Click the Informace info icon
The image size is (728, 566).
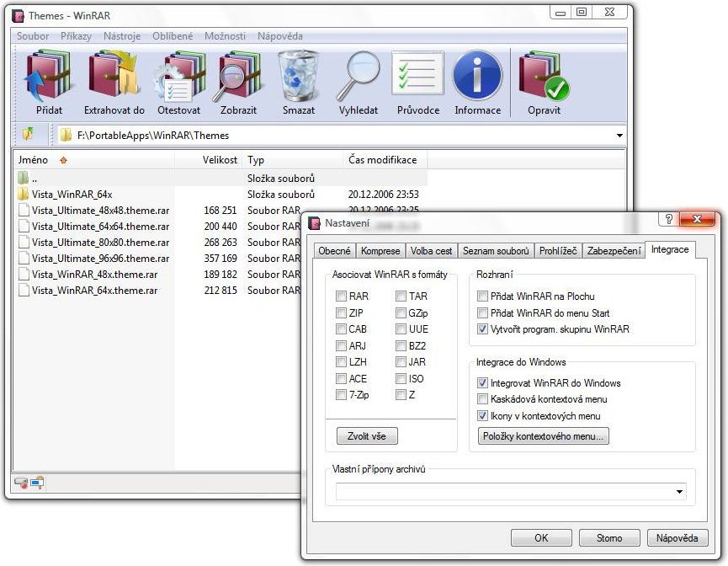[x=477, y=75]
